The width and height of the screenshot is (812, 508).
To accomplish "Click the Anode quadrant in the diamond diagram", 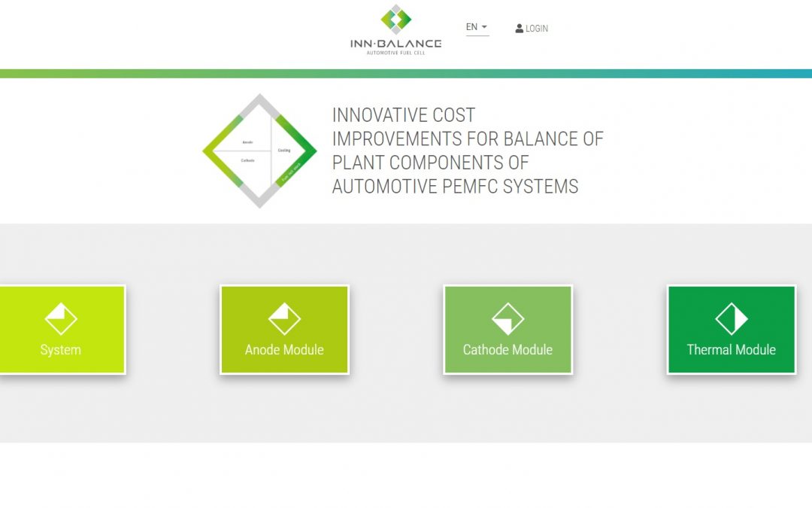I will pos(247,142).
